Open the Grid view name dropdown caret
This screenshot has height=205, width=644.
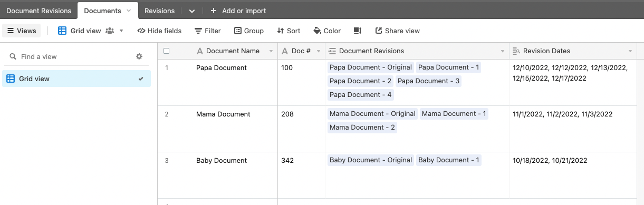pyautogui.click(x=121, y=31)
